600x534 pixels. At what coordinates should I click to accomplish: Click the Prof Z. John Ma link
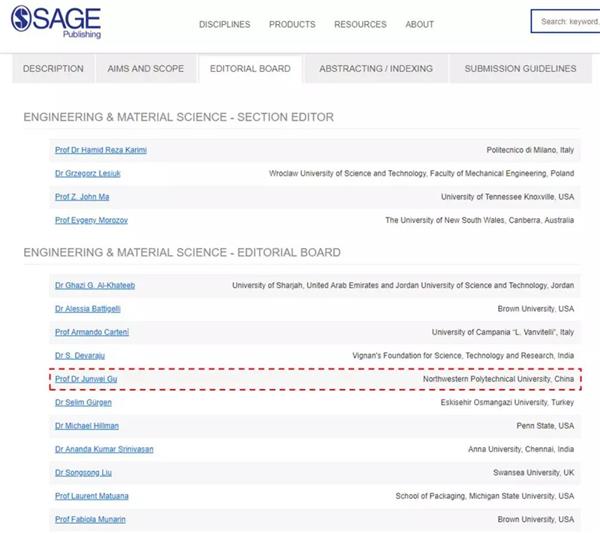pyautogui.click(x=83, y=197)
